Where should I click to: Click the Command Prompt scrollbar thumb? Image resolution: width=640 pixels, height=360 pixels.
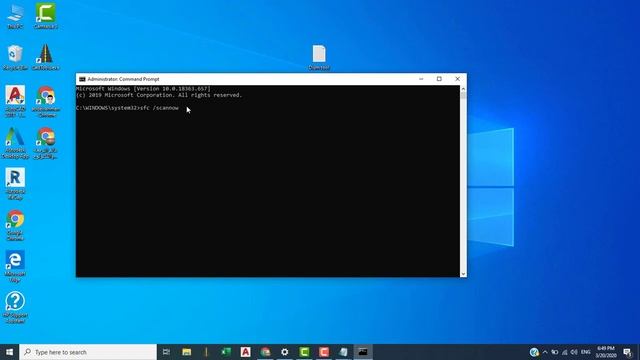pyautogui.click(x=463, y=96)
